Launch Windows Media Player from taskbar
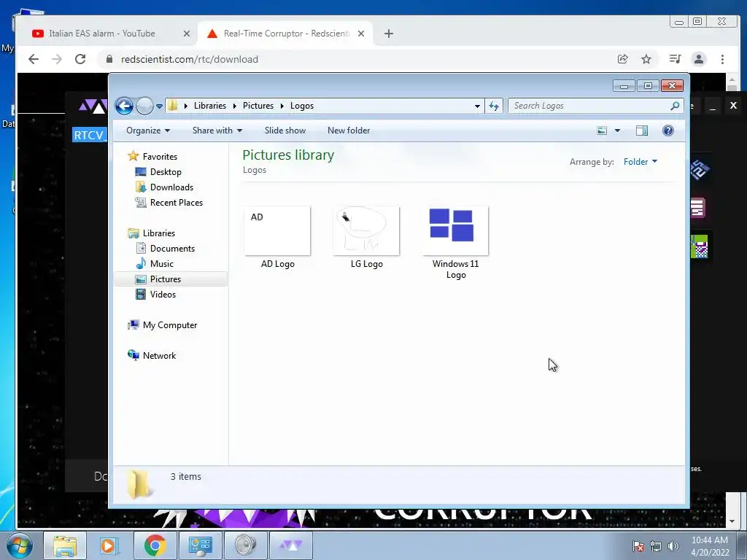Screen dimensions: 747x560 [x=108, y=545]
